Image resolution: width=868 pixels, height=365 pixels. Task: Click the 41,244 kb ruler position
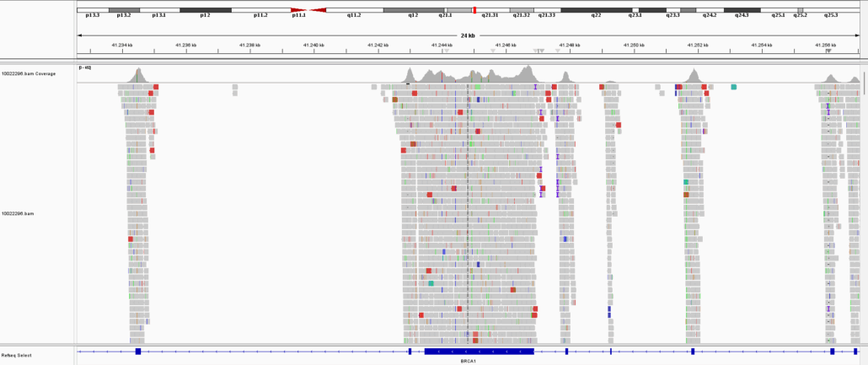coord(441,45)
